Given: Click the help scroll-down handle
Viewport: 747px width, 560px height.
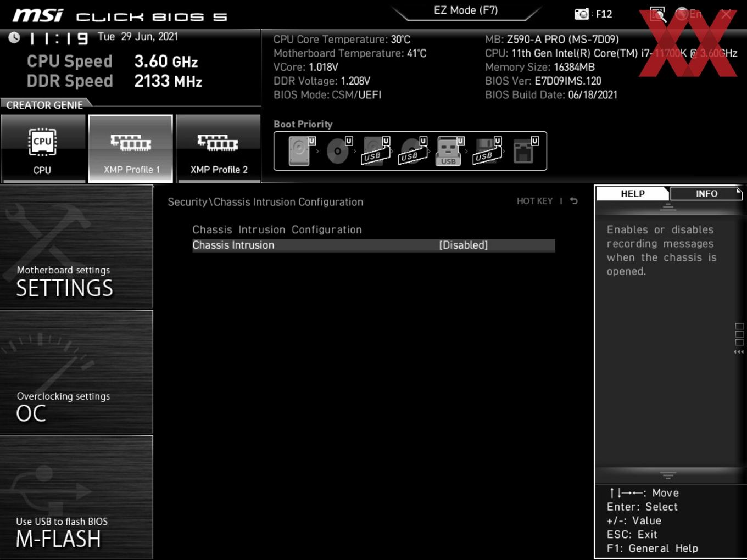Looking at the screenshot, I should (x=668, y=475).
